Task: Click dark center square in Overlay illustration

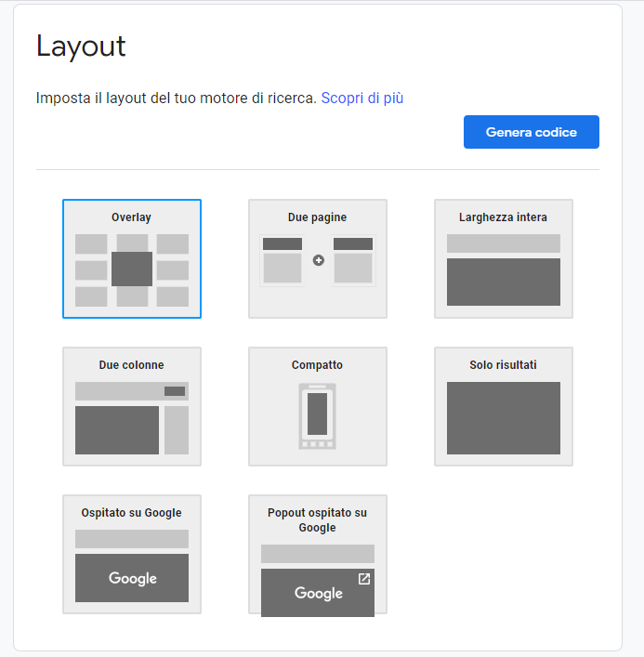Action: tap(132, 269)
